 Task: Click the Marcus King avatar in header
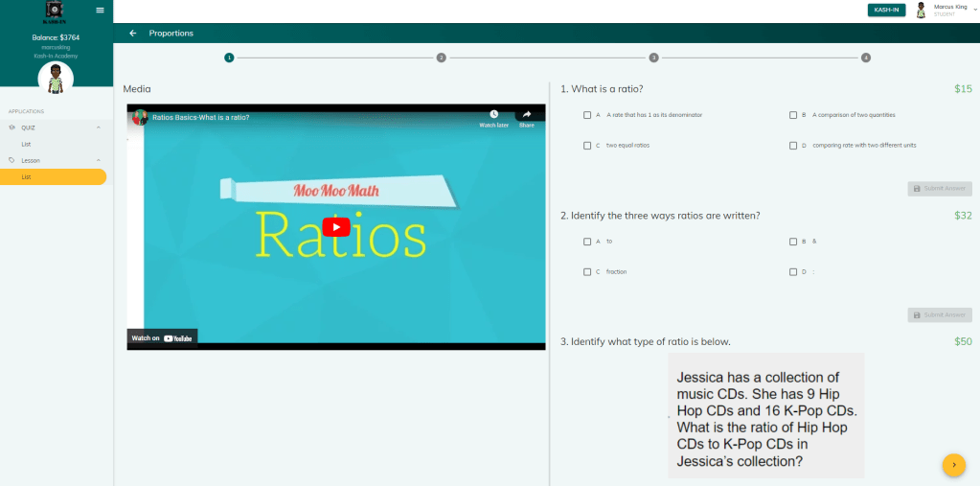[921, 10]
